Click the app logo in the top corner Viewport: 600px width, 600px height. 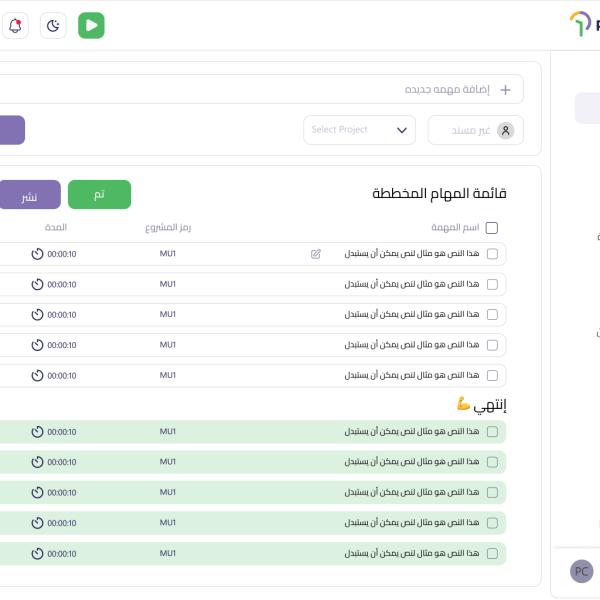pos(581,24)
